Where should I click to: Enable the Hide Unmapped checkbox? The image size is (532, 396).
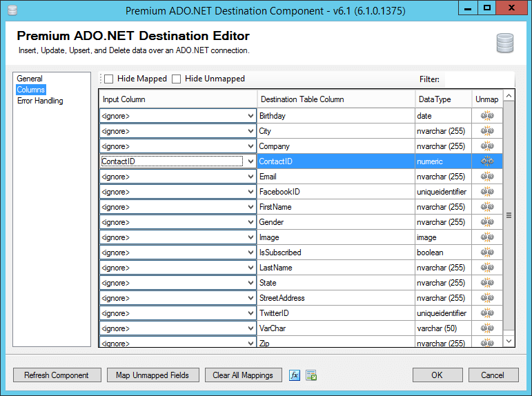click(176, 79)
